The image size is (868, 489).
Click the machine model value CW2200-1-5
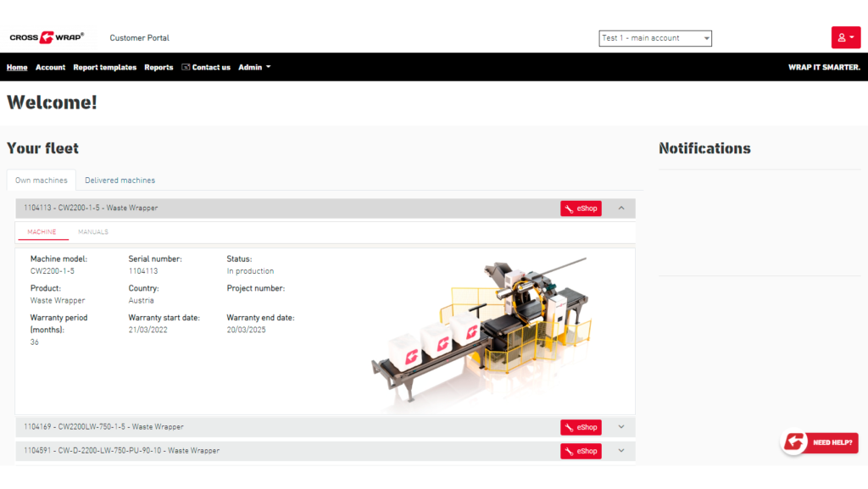[x=52, y=271]
